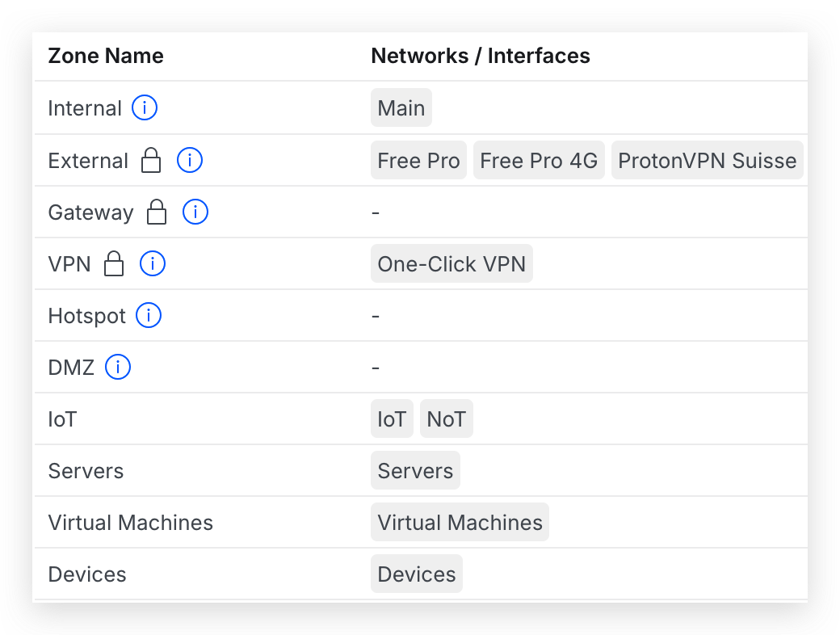The height and width of the screenshot is (635, 840).
Task: Click the Free Pro 4G network chip
Action: 539,160
